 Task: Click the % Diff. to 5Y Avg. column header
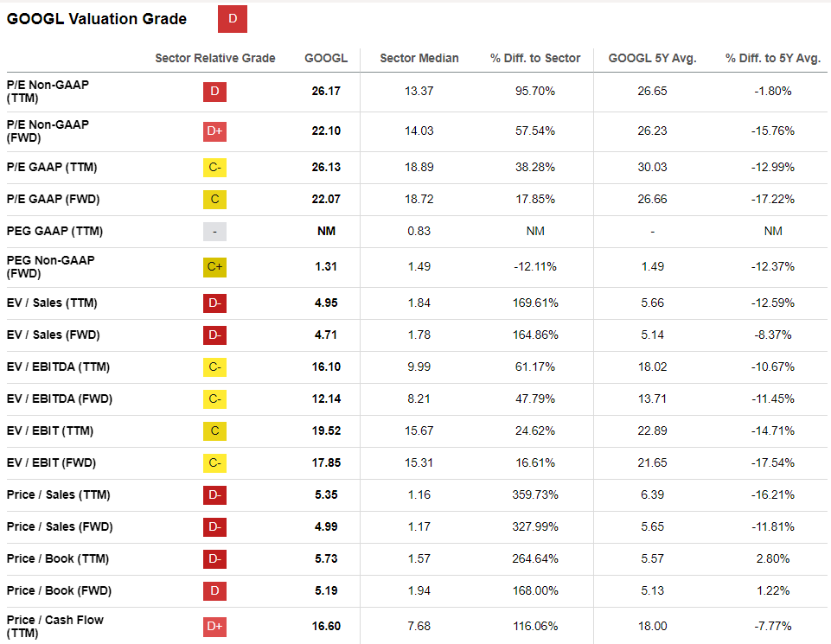tap(773, 59)
